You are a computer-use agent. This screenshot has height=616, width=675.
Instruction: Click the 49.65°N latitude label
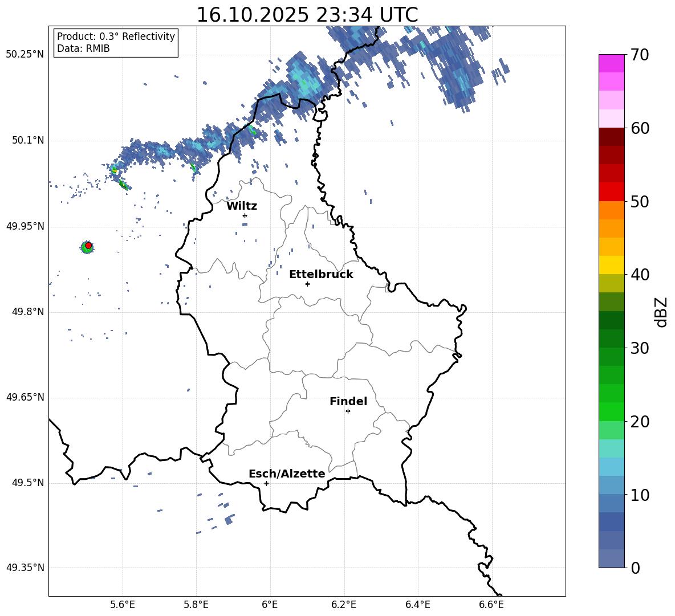click(25, 397)
